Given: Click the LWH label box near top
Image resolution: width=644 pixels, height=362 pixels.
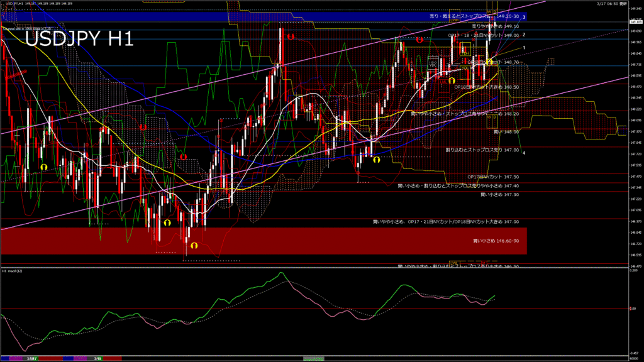Looking at the screenshot, I should tap(453, 20).
